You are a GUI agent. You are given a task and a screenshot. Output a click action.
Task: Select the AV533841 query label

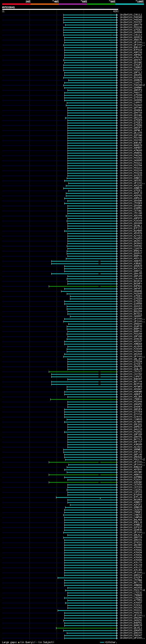(x=8, y=8)
